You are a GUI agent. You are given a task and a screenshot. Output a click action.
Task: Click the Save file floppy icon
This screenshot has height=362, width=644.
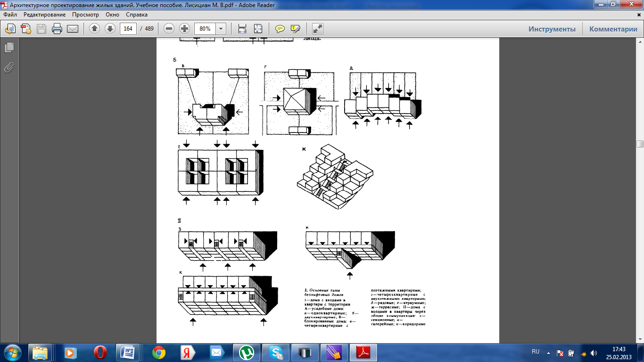41,29
